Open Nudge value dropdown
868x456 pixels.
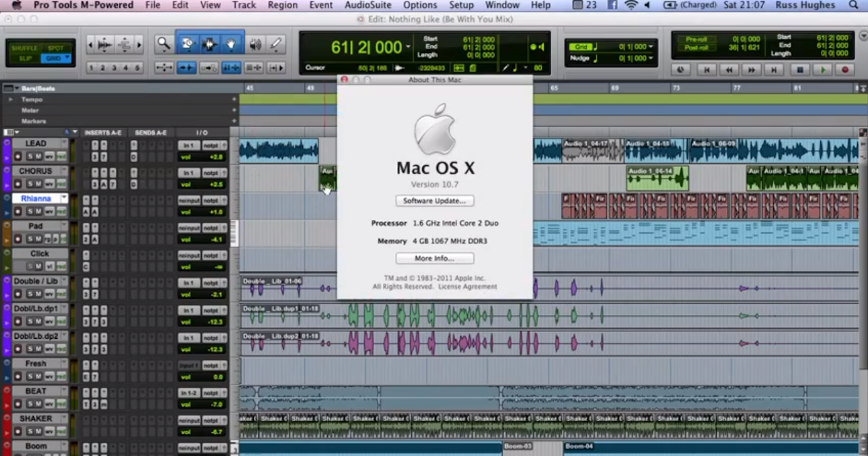pyautogui.click(x=652, y=58)
